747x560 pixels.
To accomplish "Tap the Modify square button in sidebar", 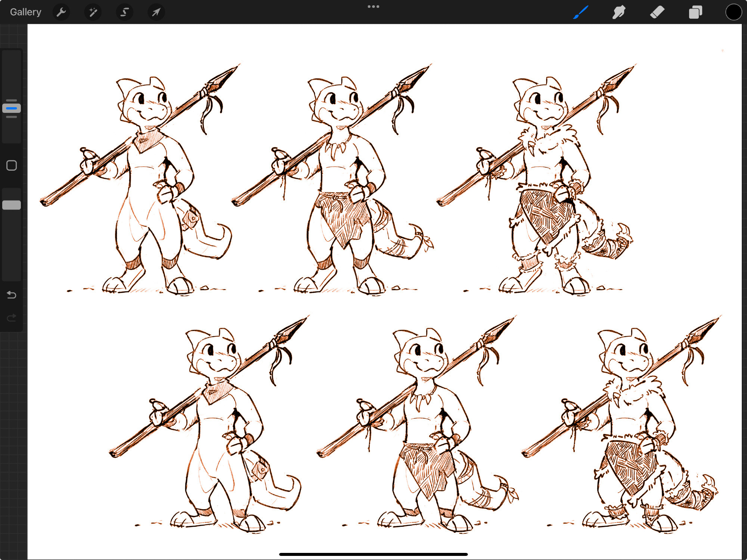I will [x=12, y=165].
